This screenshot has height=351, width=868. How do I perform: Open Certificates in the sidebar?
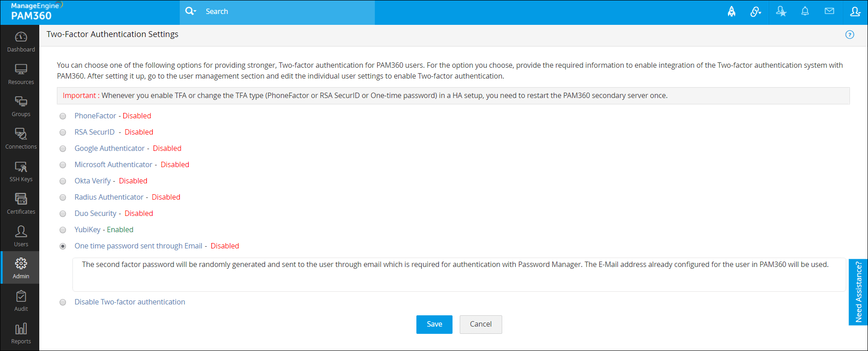[x=21, y=204]
